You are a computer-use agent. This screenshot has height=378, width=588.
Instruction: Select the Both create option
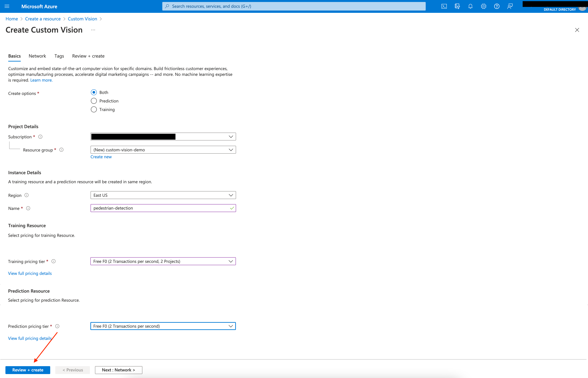94,92
